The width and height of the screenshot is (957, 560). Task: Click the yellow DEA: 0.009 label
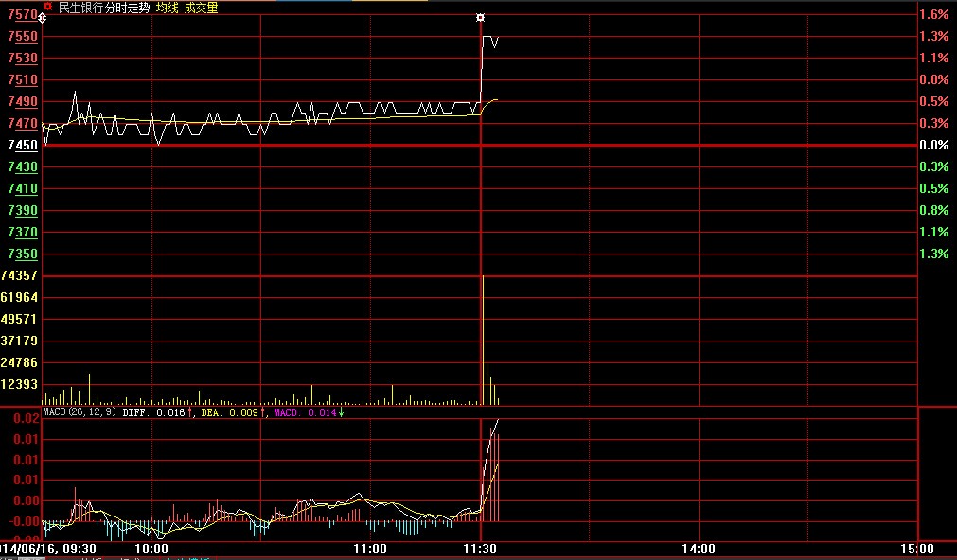(229, 412)
